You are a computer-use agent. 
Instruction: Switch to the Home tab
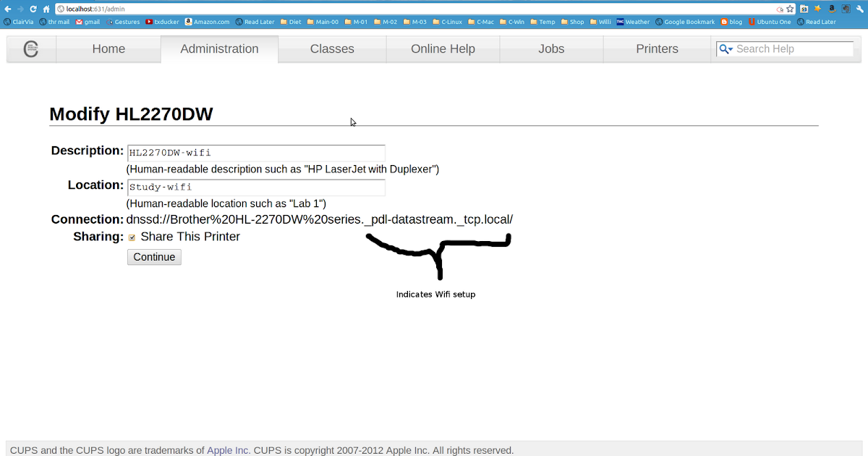coord(109,49)
